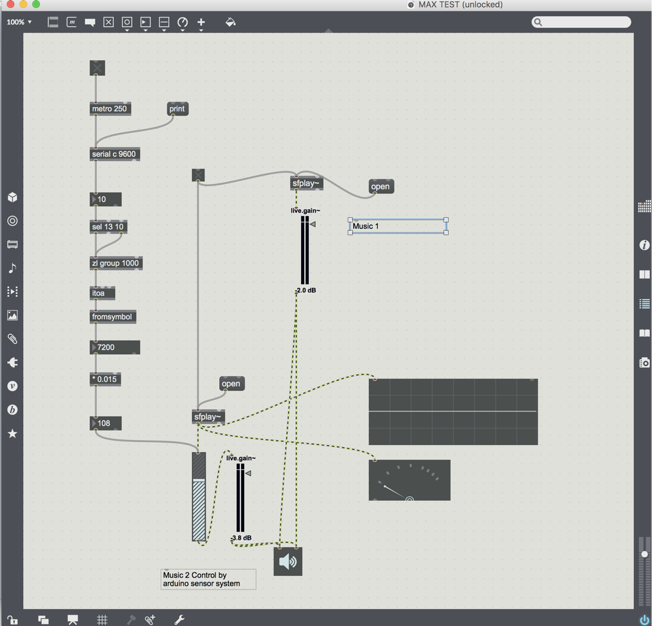Image resolution: width=652 pixels, height=626 pixels.
Task: Show the Inspector info panel
Action: click(644, 245)
